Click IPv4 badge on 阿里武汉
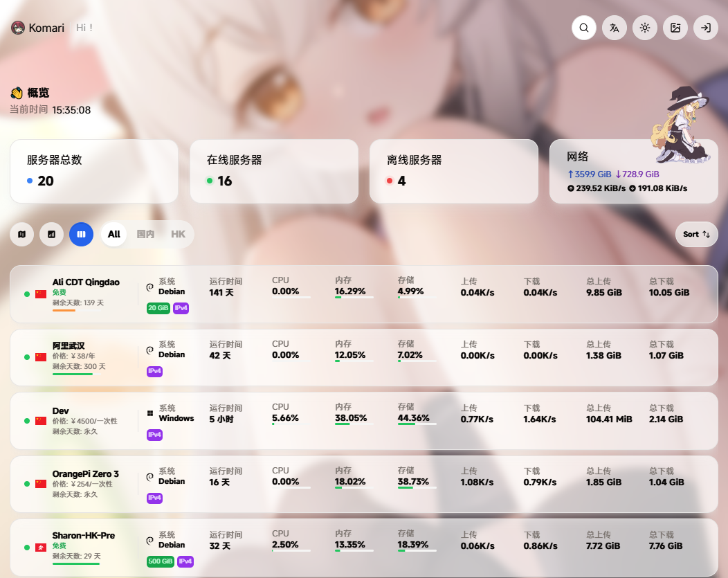The image size is (728, 578). tap(154, 372)
